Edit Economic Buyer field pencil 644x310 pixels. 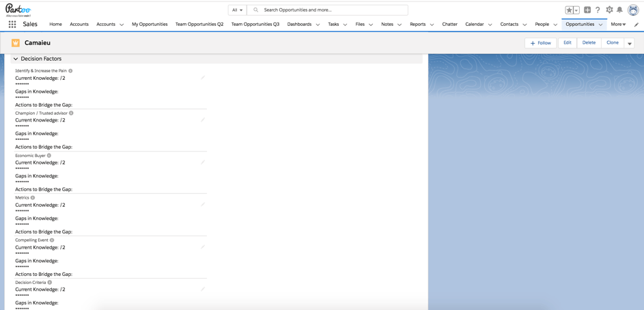(x=202, y=163)
